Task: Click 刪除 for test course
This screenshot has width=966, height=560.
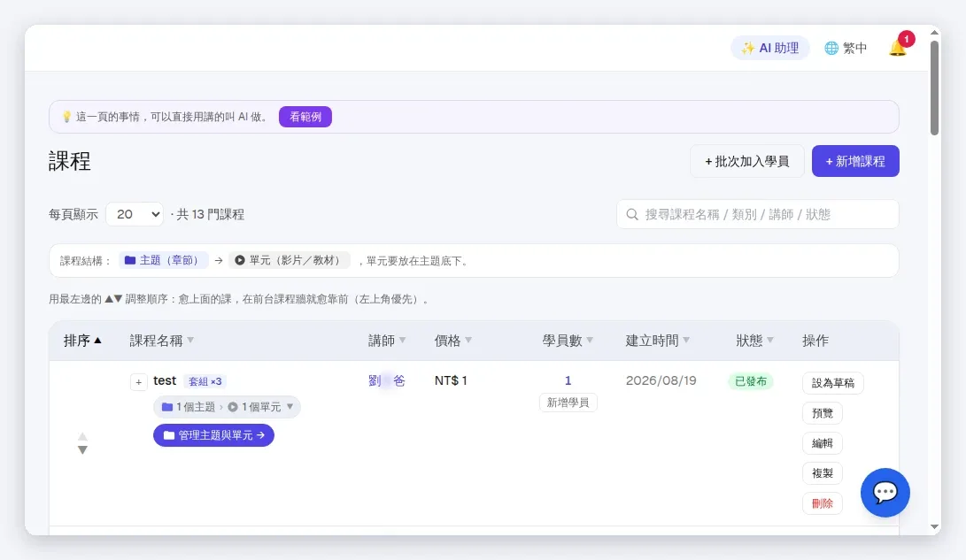Action: pos(823,503)
